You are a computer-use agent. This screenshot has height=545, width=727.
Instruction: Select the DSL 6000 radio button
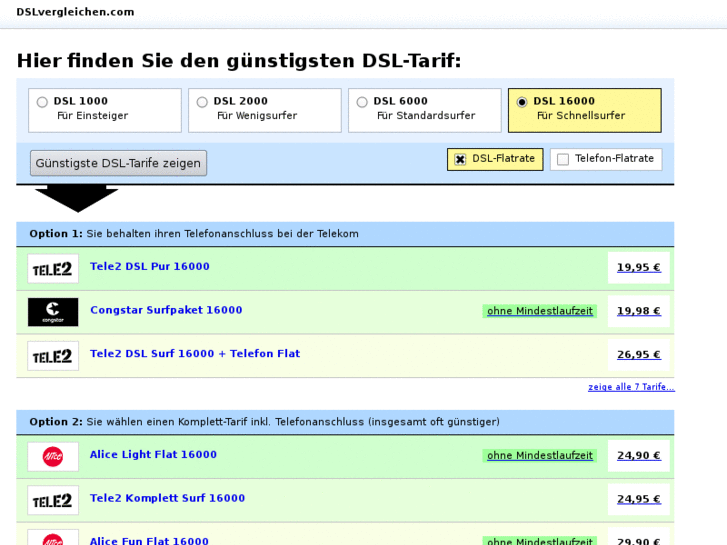(x=362, y=102)
